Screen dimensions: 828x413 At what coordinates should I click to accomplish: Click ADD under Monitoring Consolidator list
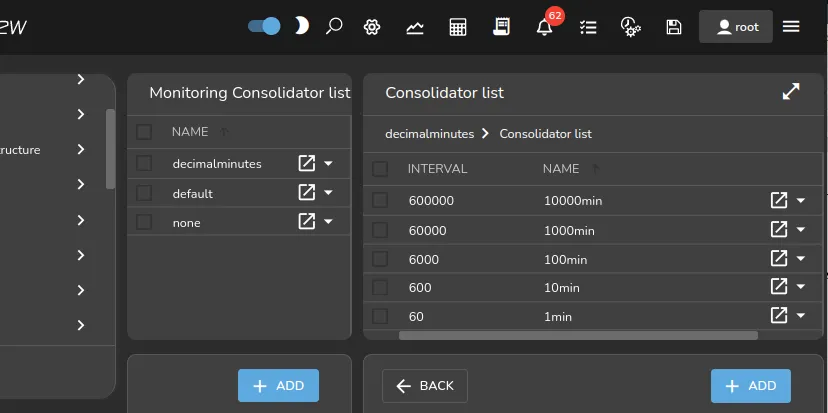pos(278,386)
